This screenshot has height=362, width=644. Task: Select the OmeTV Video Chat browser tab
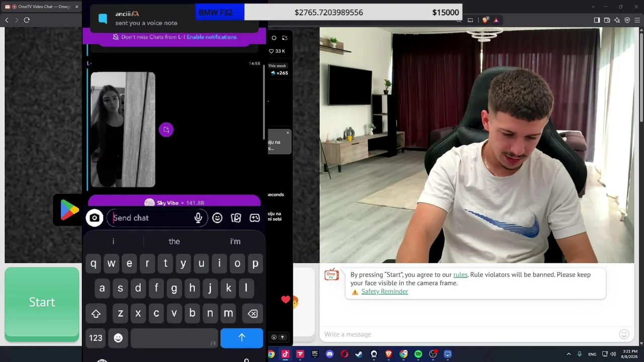42,7
